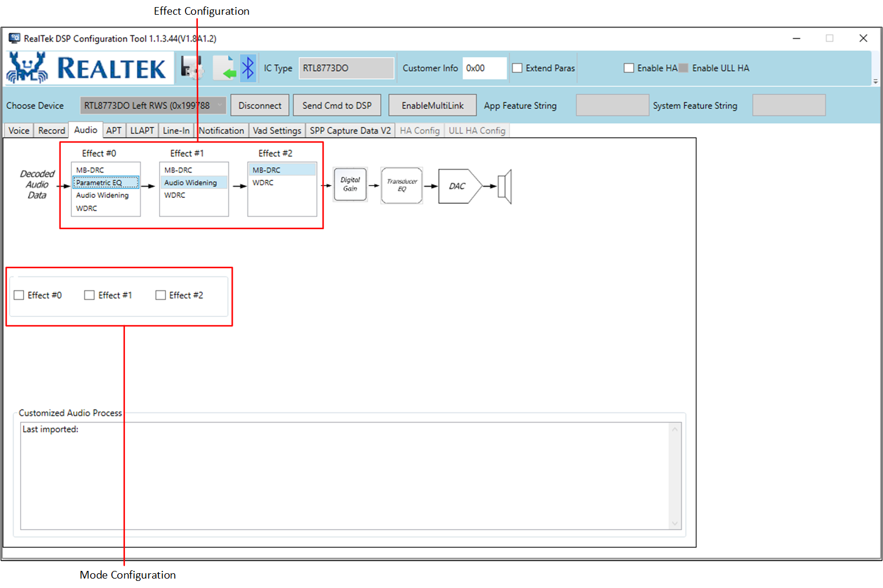Click Send Cmd to DSP button
The height and width of the screenshot is (588, 883).
coord(337,105)
